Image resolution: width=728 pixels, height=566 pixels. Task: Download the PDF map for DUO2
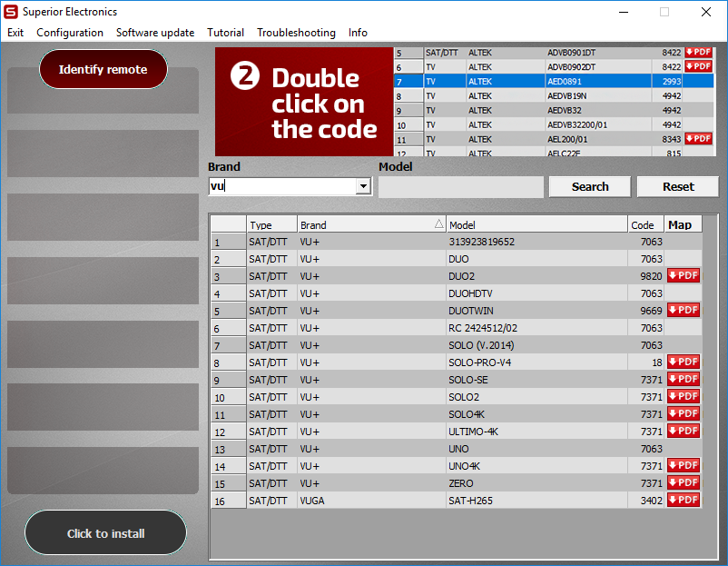[683, 275]
